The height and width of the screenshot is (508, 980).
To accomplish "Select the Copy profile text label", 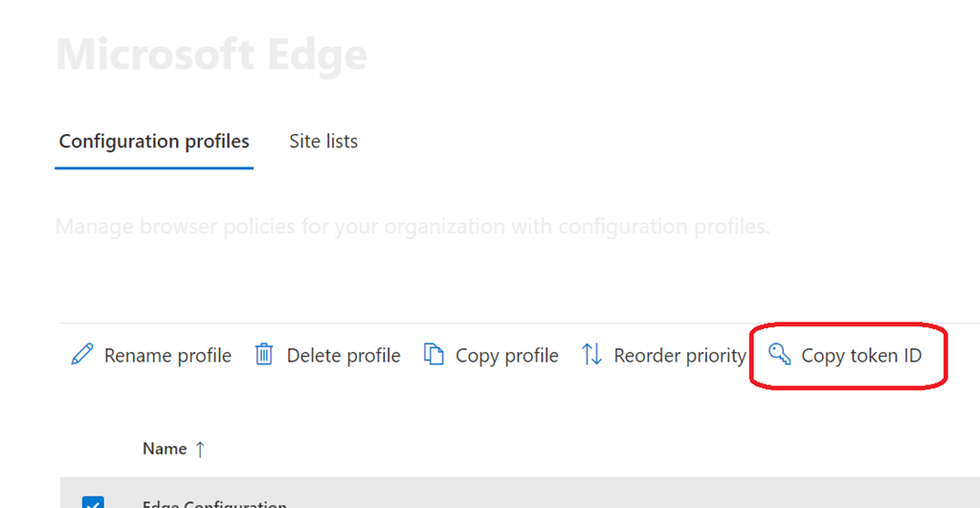I will [507, 356].
